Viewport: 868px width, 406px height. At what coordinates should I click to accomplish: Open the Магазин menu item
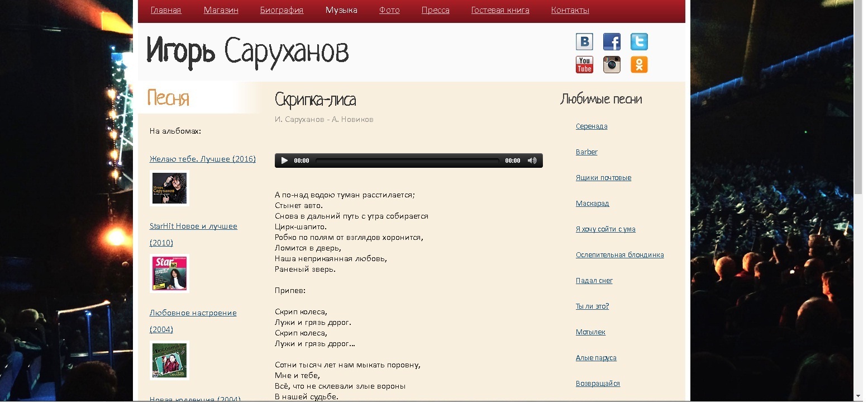coord(221,10)
